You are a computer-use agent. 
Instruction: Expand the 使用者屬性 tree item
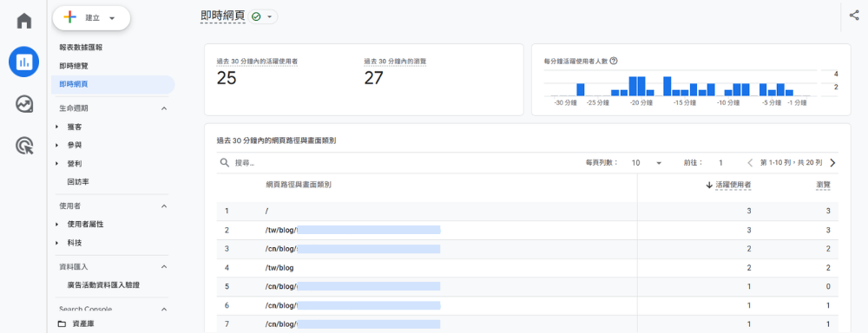[x=57, y=225]
